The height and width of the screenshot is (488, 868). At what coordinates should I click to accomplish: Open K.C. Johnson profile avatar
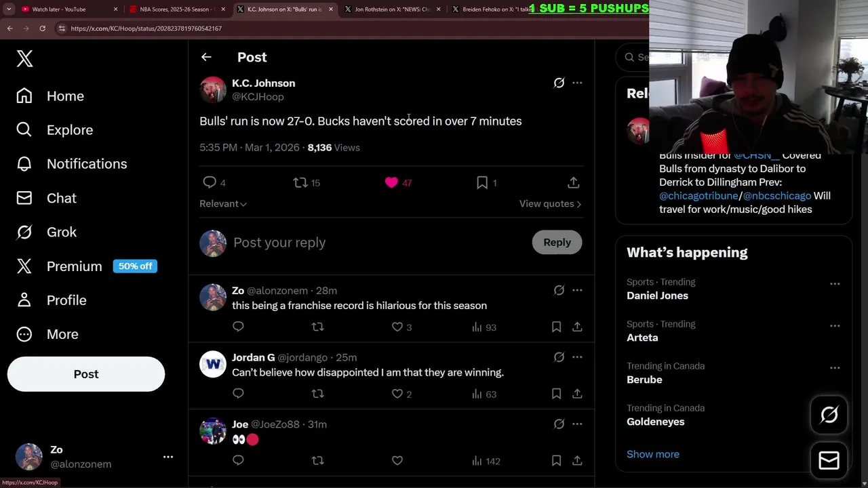[213, 89]
